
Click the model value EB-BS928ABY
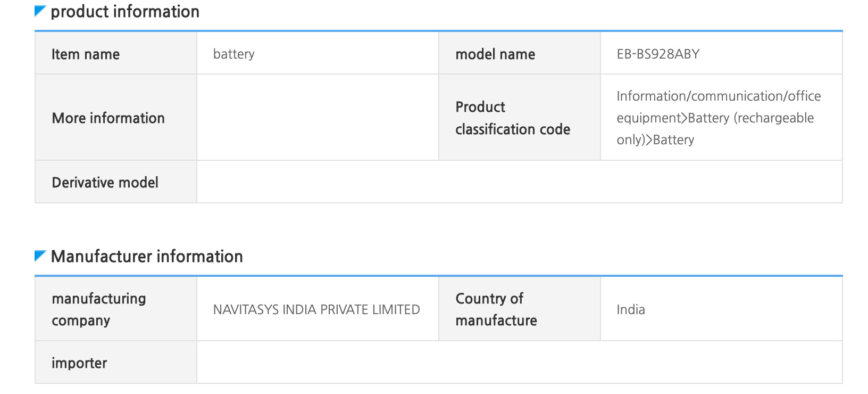click(x=658, y=54)
